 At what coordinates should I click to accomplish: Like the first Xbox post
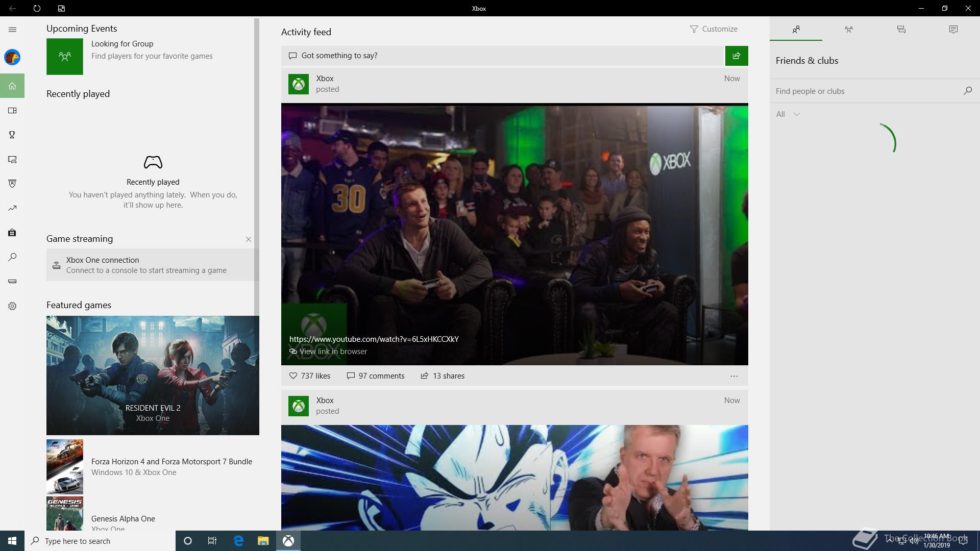click(310, 376)
